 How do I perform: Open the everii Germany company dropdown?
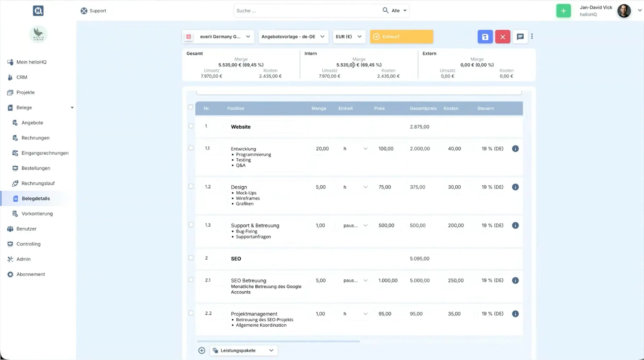point(218,37)
